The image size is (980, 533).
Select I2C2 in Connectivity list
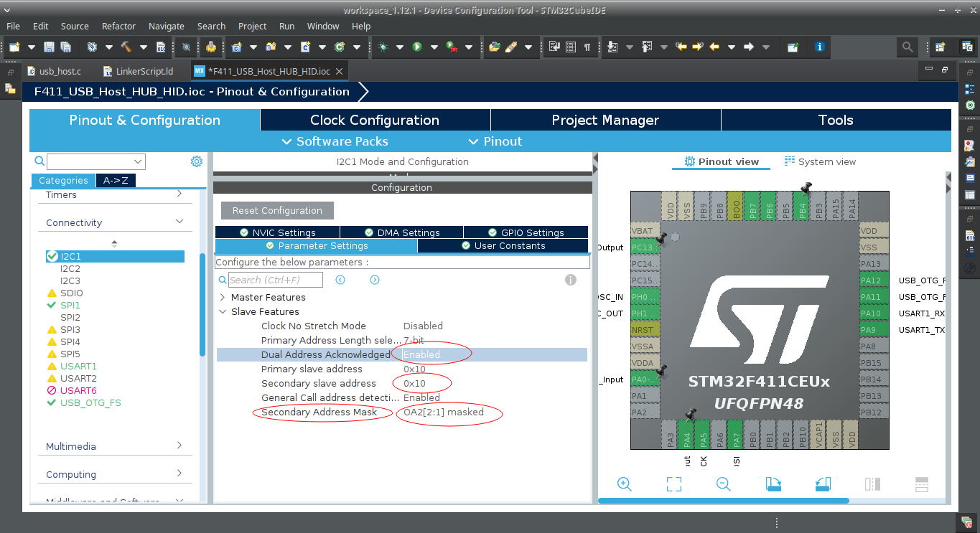[70, 268]
